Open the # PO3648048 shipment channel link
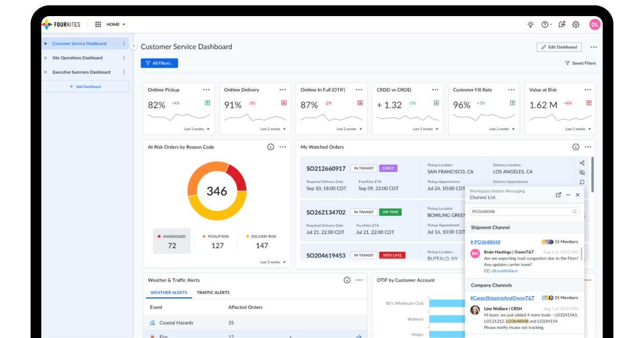 point(485,242)
